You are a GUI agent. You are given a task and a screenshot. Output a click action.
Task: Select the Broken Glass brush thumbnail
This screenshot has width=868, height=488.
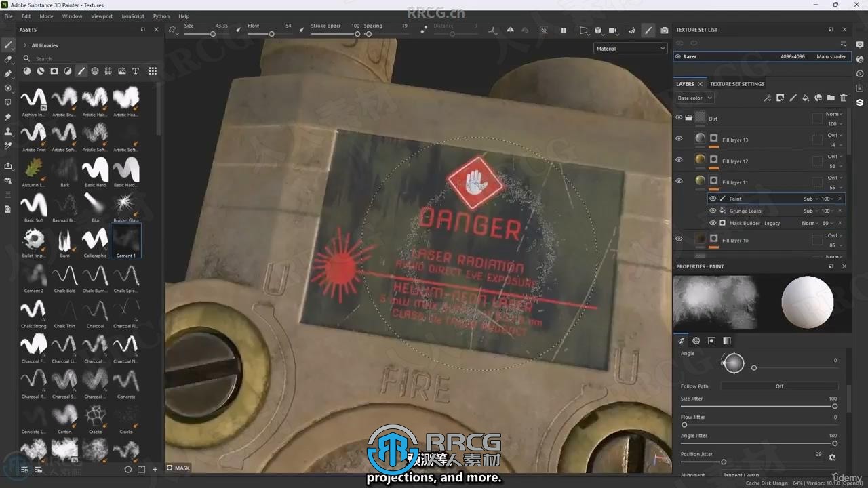tap(125, 205)
